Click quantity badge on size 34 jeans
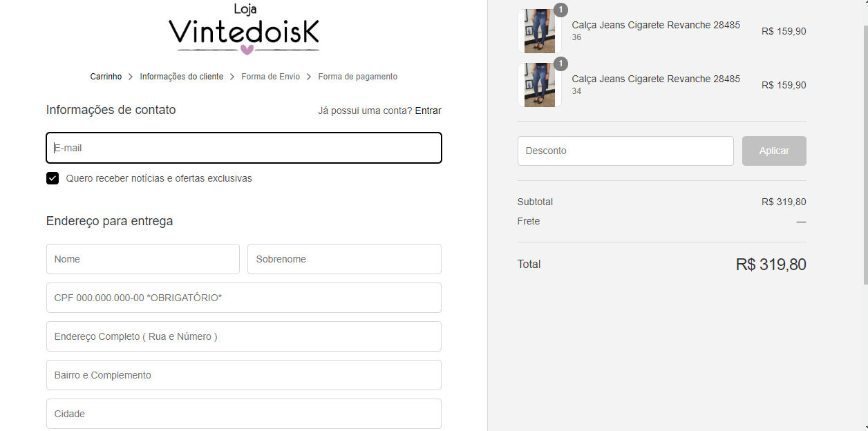The height and width of the screenshot is (431, 868). [x=560, y=64]
